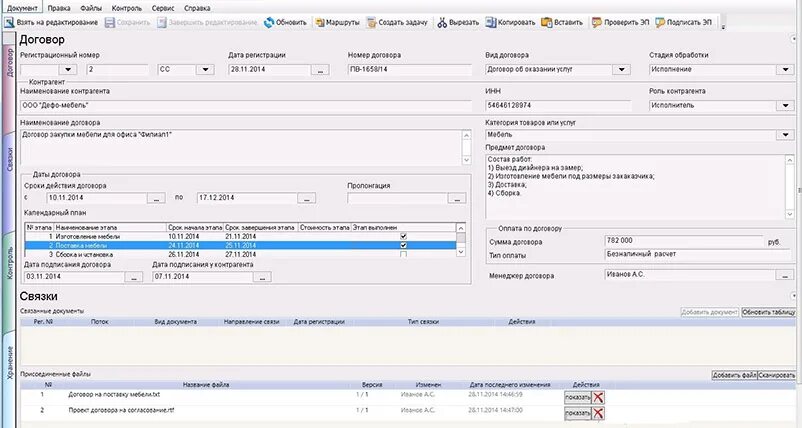Select the Сборка и установка stage row
The width and height of the screenshot is (802, 428).
point(240,254)
